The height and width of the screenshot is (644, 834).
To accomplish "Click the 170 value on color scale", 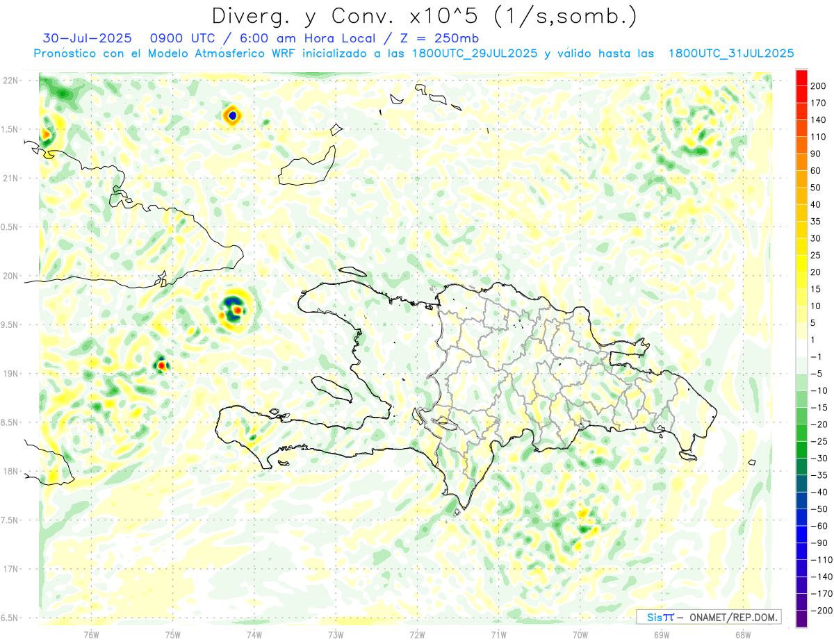I will pos(818,104).
